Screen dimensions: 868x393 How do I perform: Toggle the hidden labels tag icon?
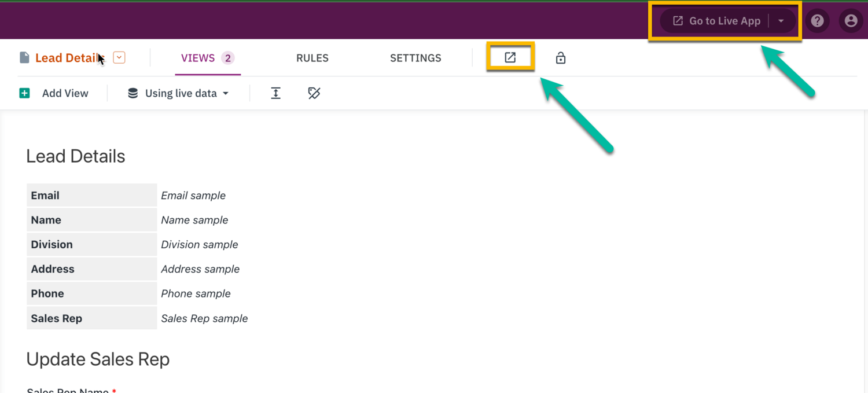click(314, 93)
